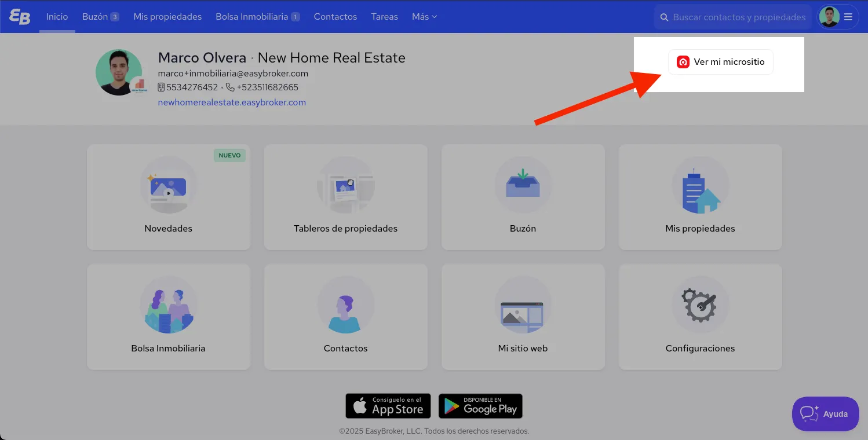Screen dimensions: 868x440
Task: Click the Ver mi micrositio button
Action: pyautogui.click(x=721, y=62)
